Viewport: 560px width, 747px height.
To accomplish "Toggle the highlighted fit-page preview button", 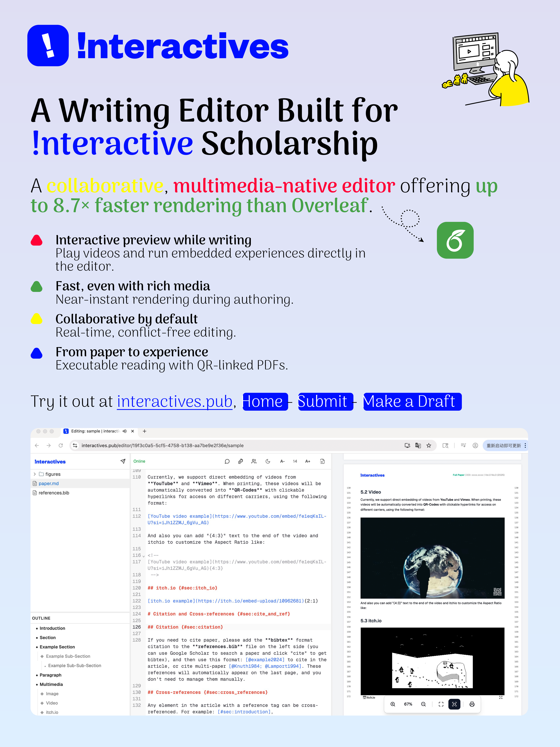I will click(454, 704).
